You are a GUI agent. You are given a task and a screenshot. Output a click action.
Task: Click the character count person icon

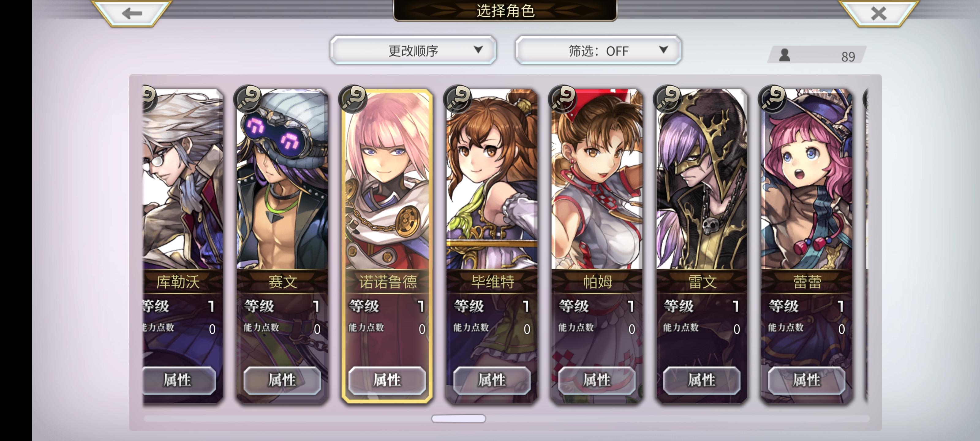click(x=784, y=55)
